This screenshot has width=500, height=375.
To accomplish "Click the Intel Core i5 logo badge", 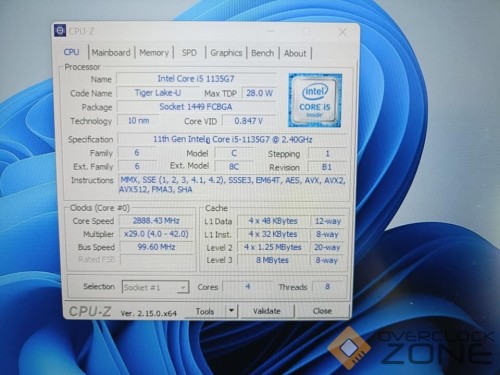I will [x=315, y=100].
